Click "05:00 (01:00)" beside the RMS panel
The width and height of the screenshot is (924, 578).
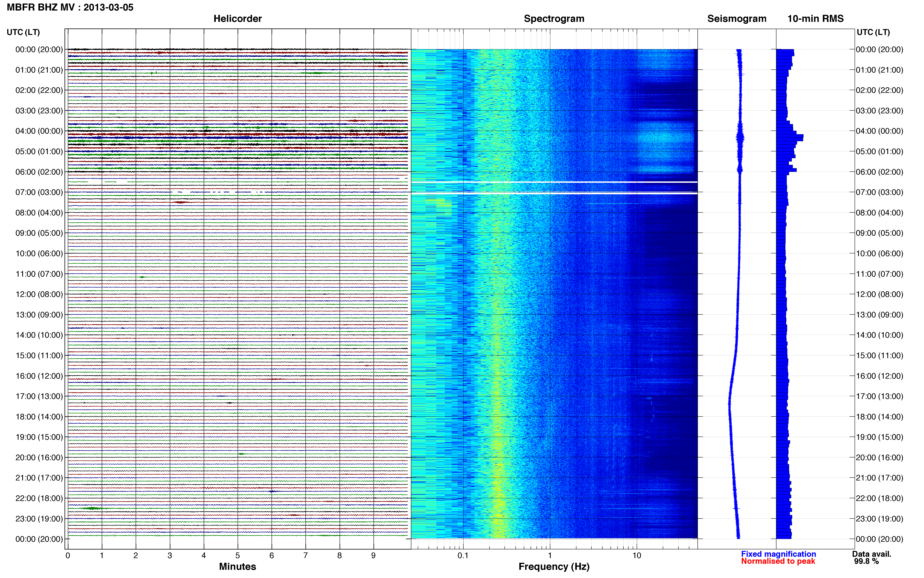[879, 151]
